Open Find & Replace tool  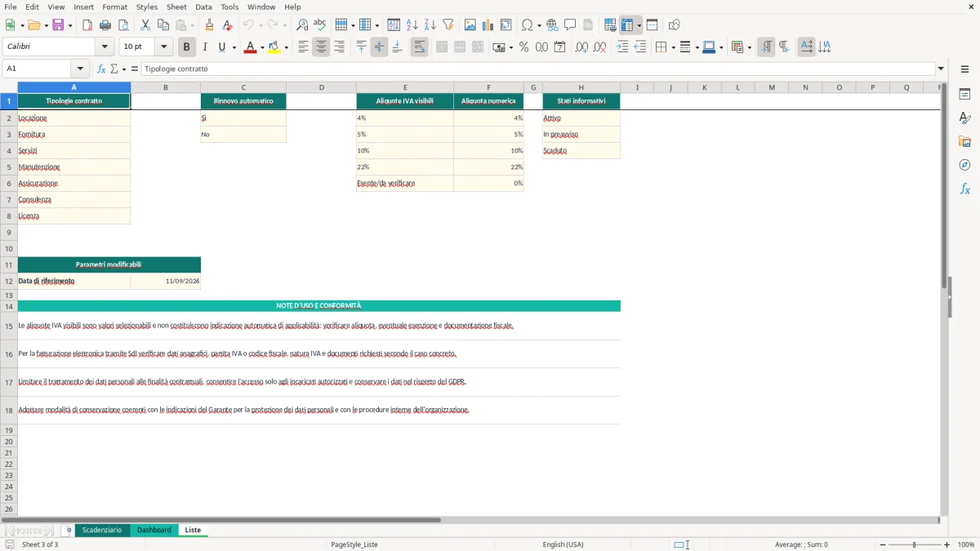tap(302, 24)
